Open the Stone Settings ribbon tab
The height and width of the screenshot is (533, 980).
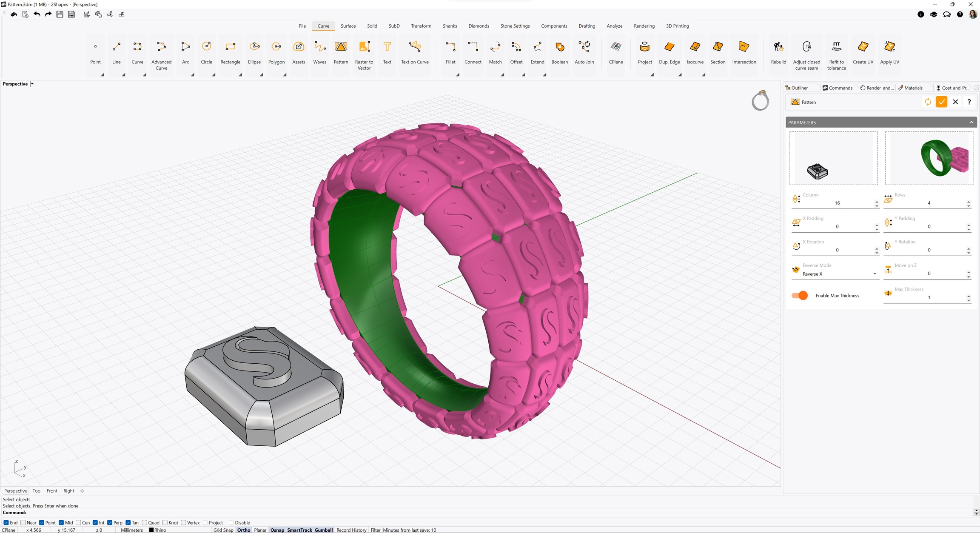(515, 26)
